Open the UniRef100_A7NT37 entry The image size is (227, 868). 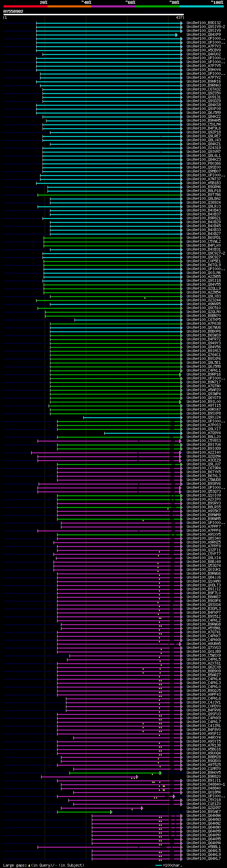[x=204, y=179]
